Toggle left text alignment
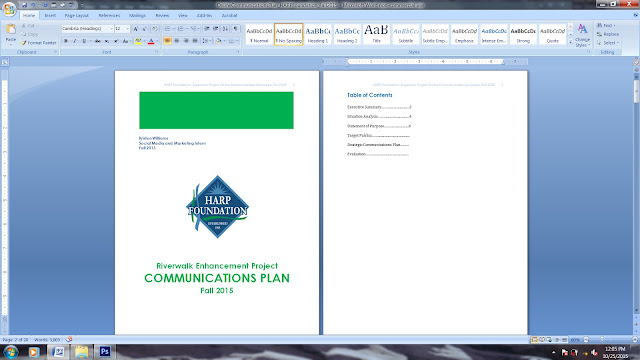This screenshot has height=360, width=640. tap(167, 41)
